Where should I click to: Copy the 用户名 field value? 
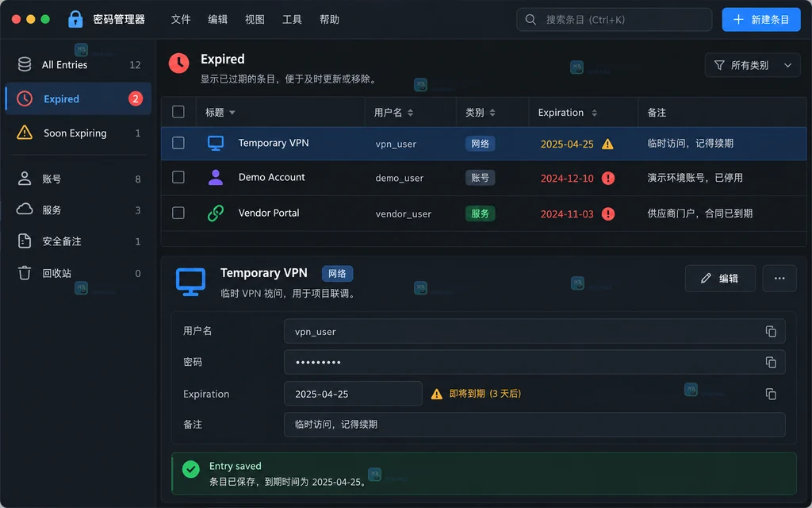click(771, 331)
